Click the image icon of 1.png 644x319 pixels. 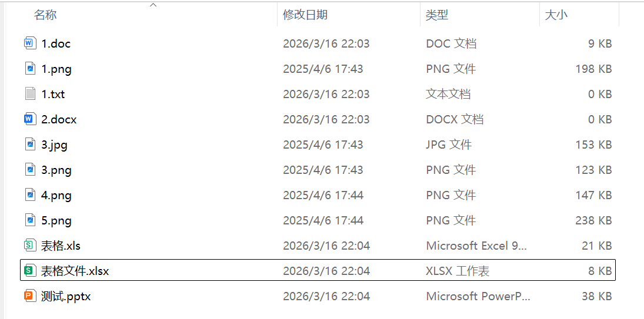(x=30, y=69)
